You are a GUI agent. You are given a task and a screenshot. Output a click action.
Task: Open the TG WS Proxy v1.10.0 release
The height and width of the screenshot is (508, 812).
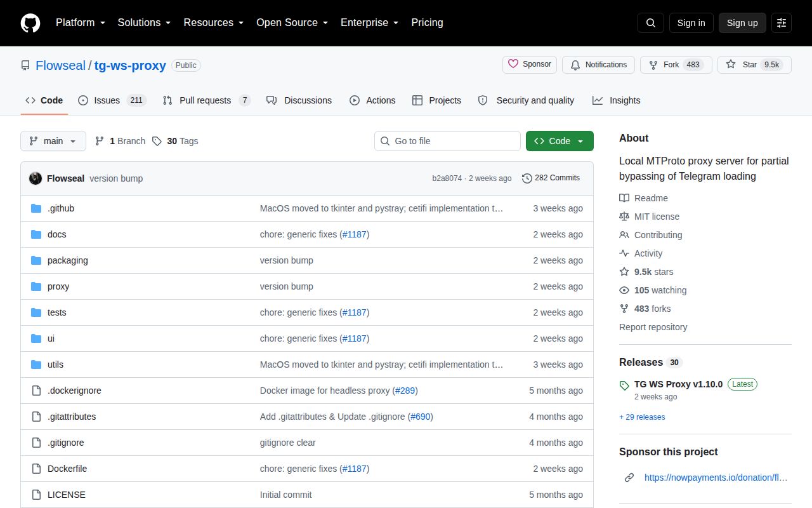678,384
